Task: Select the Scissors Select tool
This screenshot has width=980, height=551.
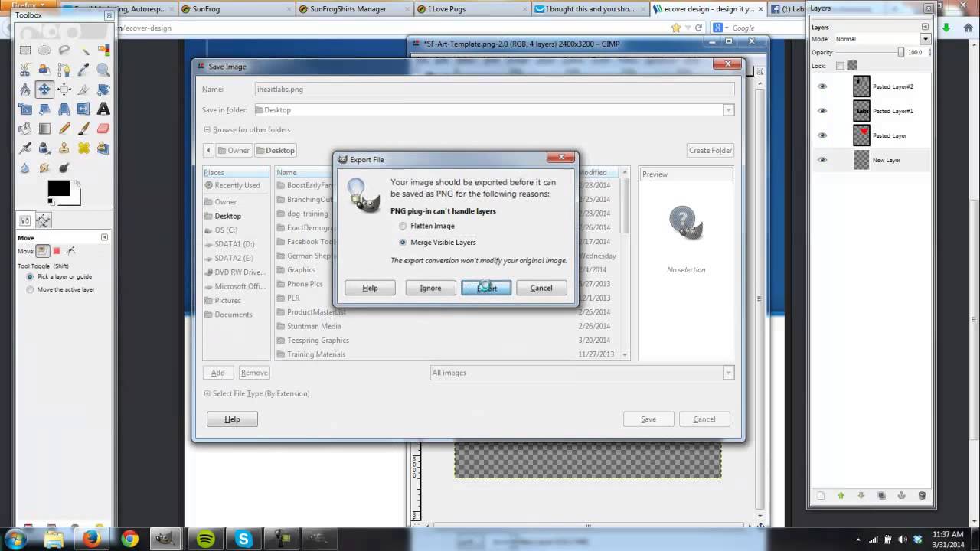Action: (25, 70)
